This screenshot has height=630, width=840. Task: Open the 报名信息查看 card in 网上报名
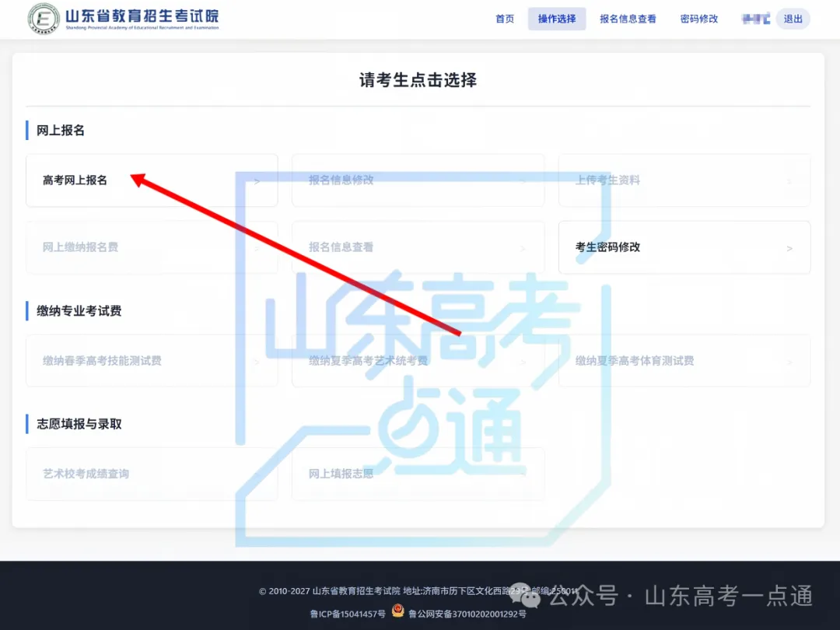tap(418, 247)
